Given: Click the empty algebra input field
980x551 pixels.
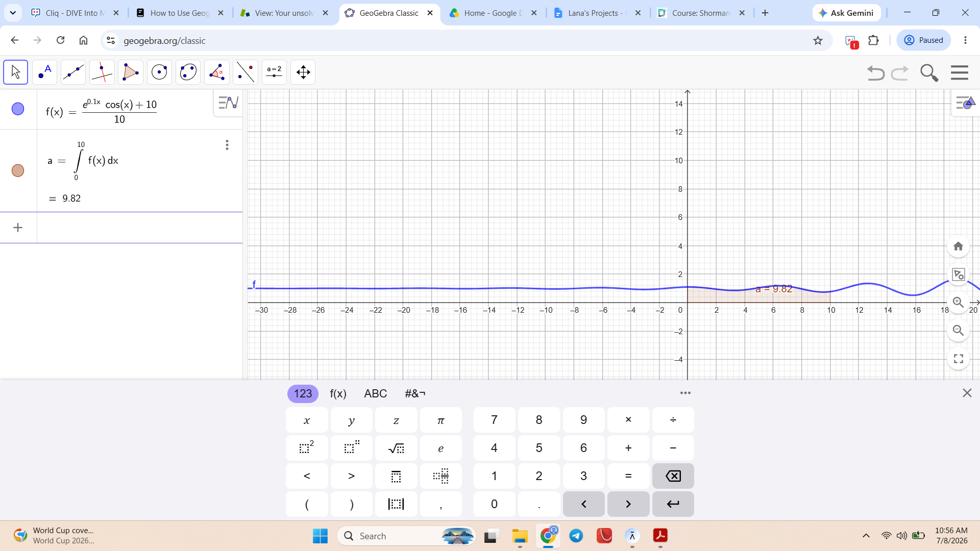Looking at the screenshot, I should (139, 228).
